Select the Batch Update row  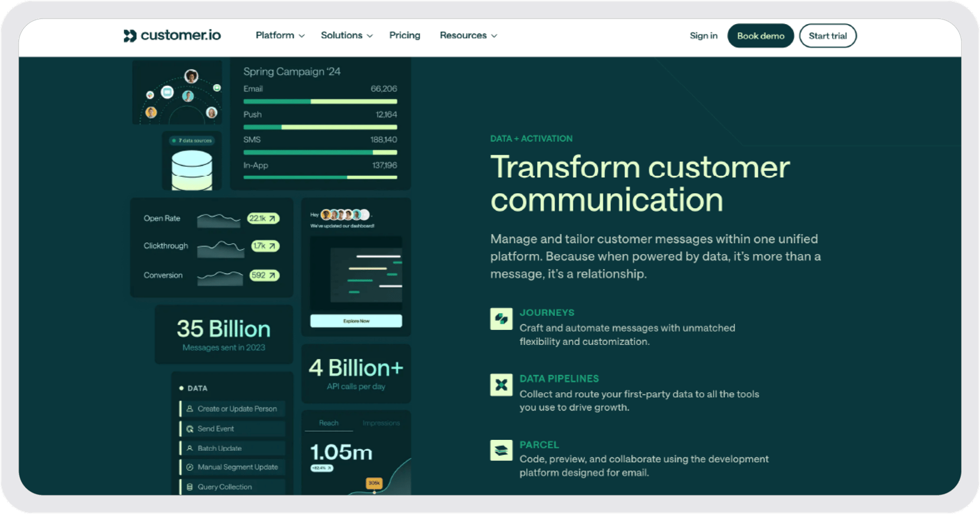(232, 448)
